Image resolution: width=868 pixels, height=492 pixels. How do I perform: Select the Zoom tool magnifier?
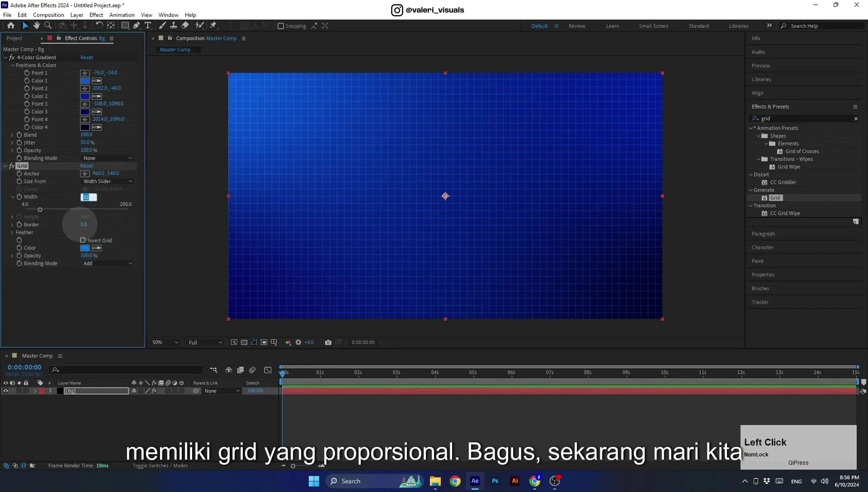(x=48, y=26)
